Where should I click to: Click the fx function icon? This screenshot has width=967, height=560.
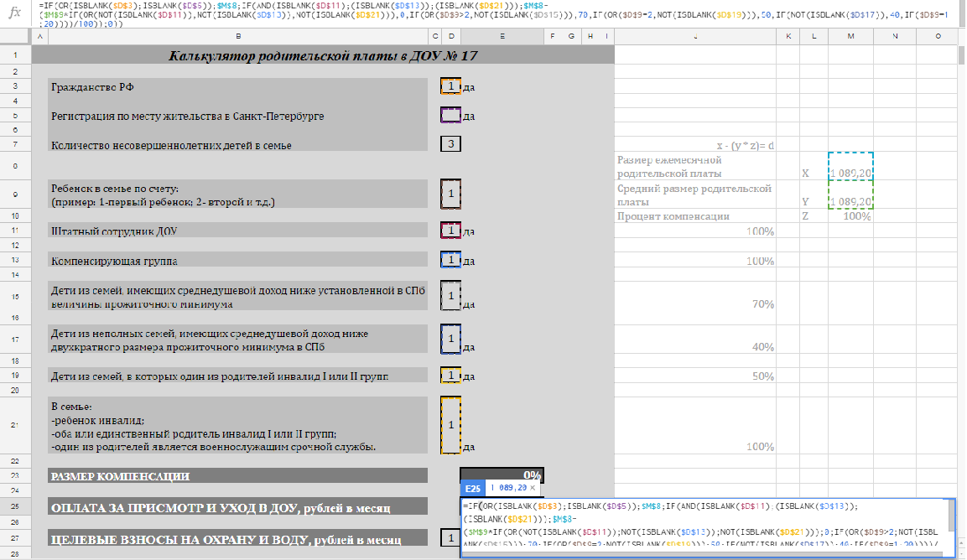pyautogui.click(x=14, y=13)
